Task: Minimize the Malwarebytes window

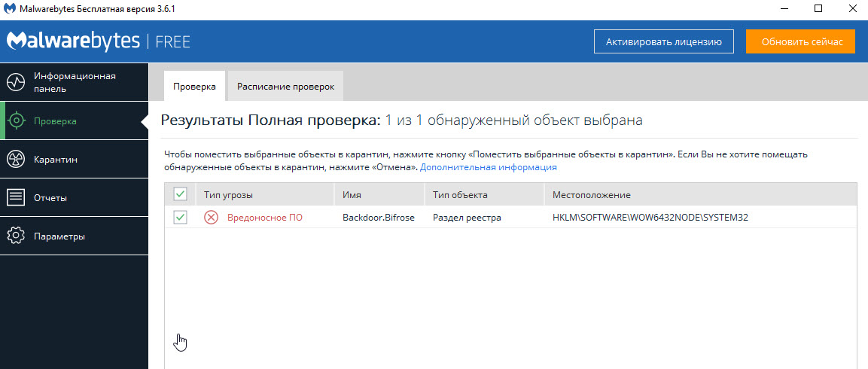Action: pos(784,9)
